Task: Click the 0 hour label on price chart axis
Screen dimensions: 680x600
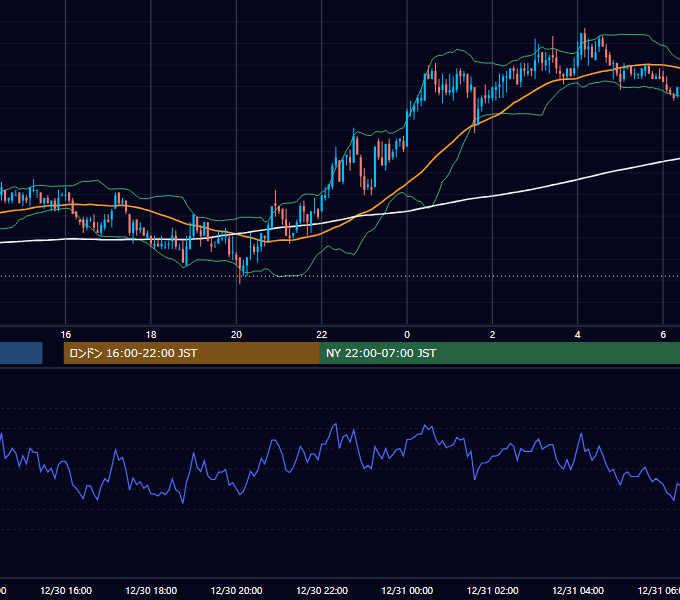Action: tap(407, 335)
